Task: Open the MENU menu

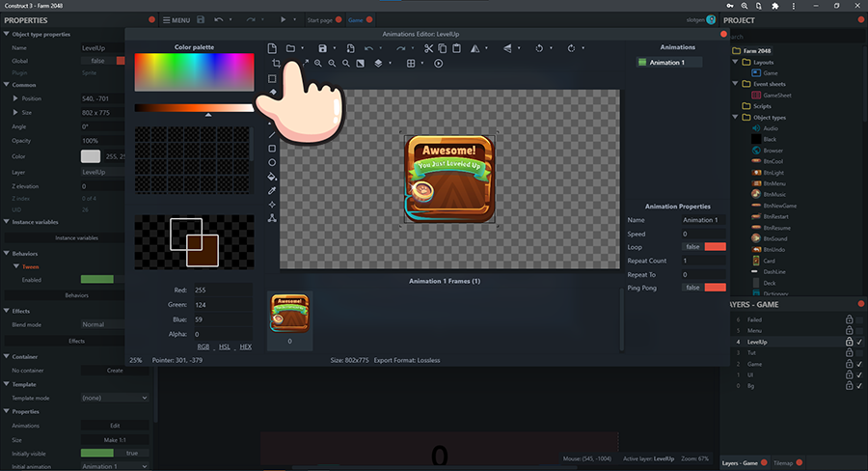Action: [x=176, y=20]
